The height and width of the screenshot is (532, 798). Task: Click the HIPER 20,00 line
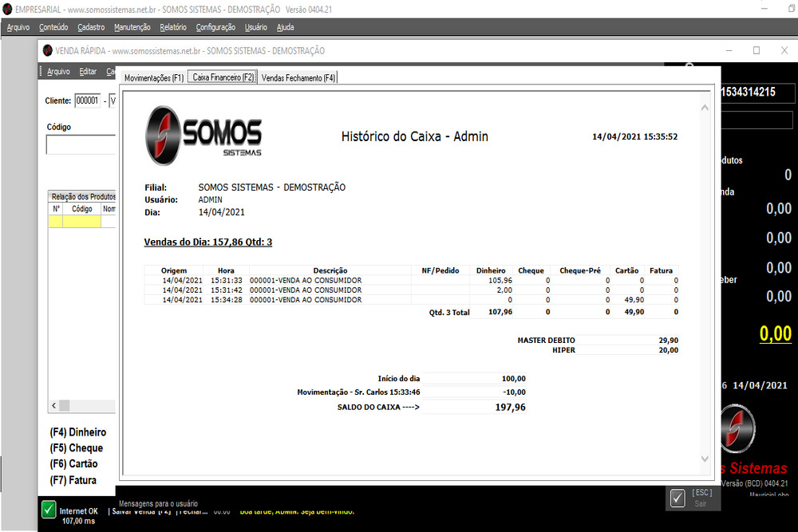[615, 350]
